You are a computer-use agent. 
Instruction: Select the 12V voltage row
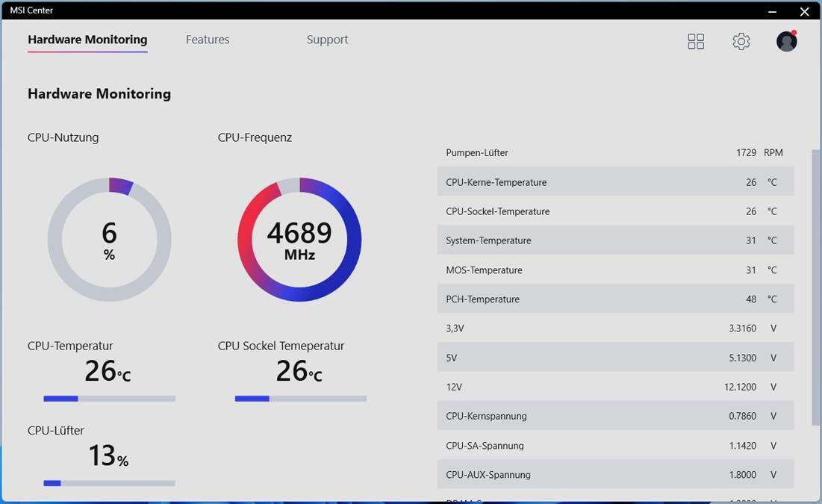[x=615, y=387]
